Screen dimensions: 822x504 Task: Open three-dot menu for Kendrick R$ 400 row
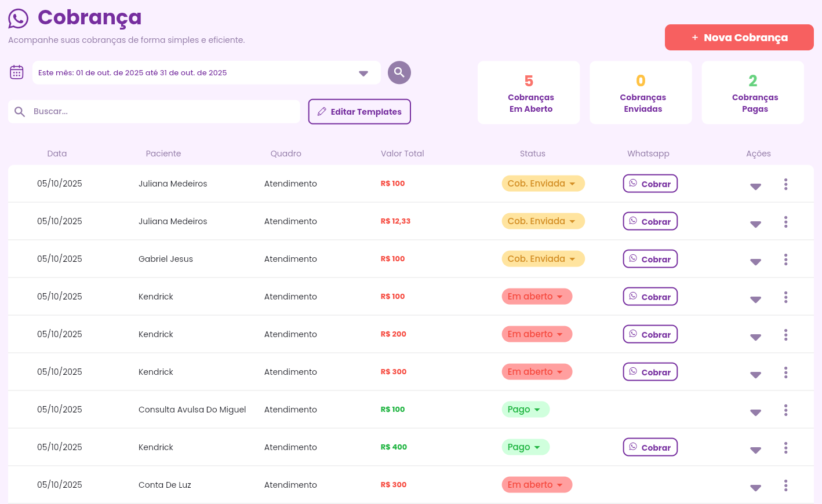tap(785, 448)
